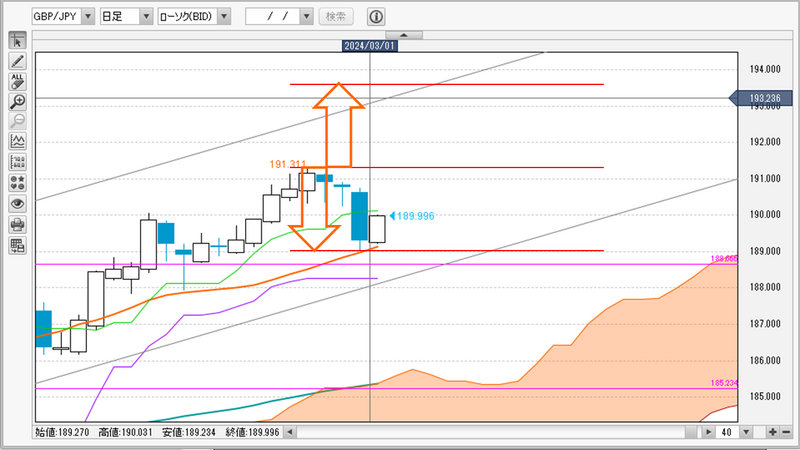Image resolution: width=800 pixels, height=450 pixels.
Task: Activate the zoom in magnifier tool
Action: pyautogui.click(x=17, y=102)
